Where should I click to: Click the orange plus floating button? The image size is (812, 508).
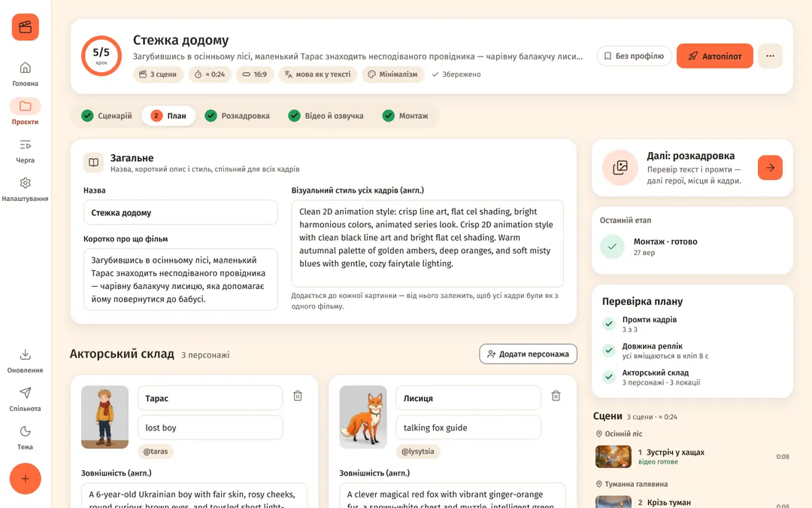tap(26, 479)
